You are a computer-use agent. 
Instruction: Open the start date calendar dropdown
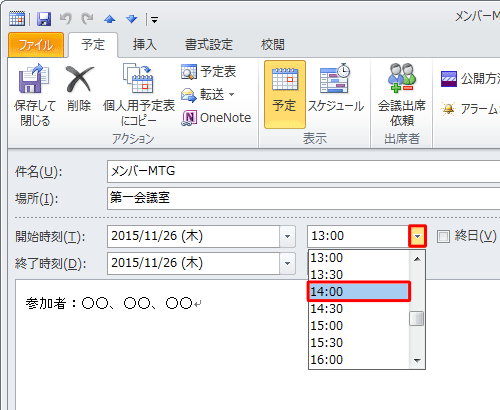click(287, 236)
